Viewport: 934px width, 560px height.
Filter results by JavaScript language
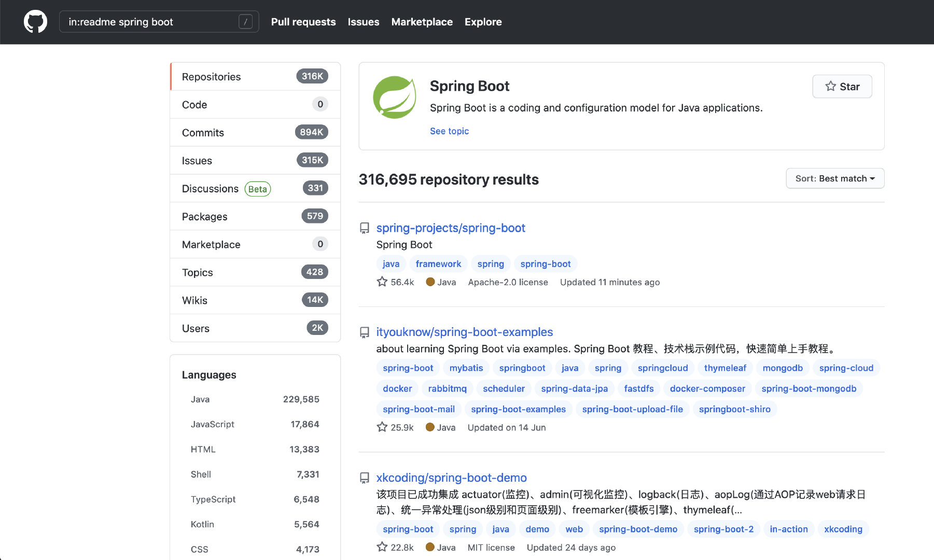(x=255, y=424)
